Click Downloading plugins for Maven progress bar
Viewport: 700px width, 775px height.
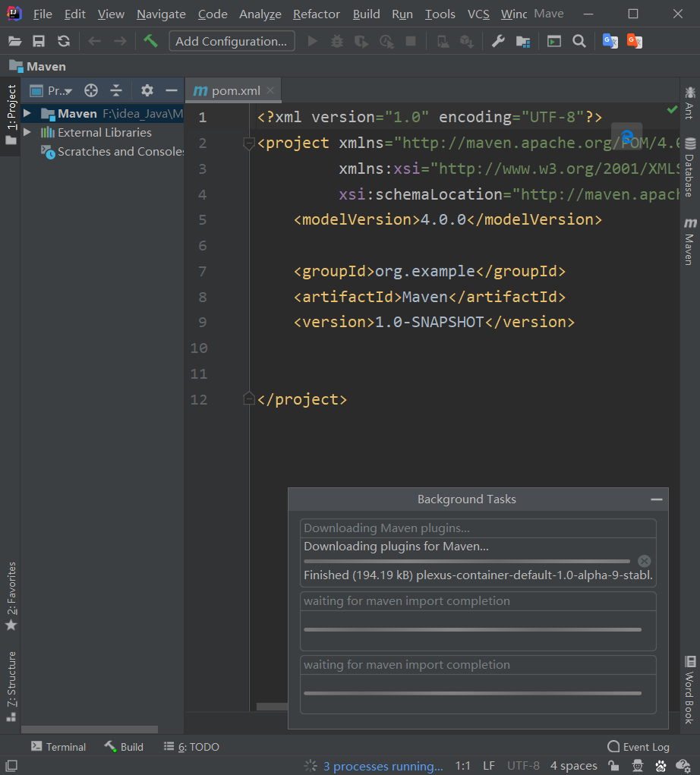click(x=467, y=562)
